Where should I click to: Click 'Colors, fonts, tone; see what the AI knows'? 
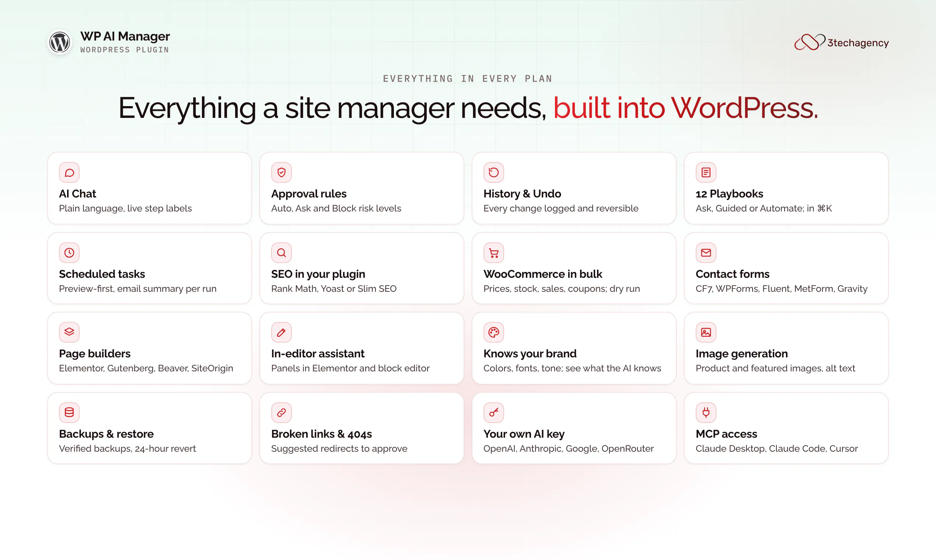[572, 368]
